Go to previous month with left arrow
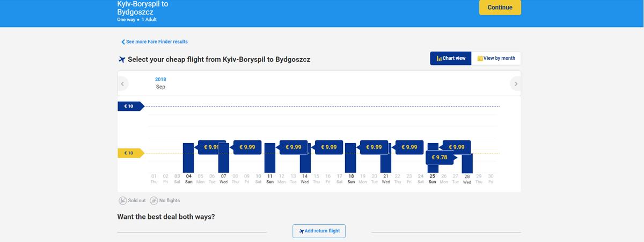Screen dimensions: 644x242 (x=123, y=84)
